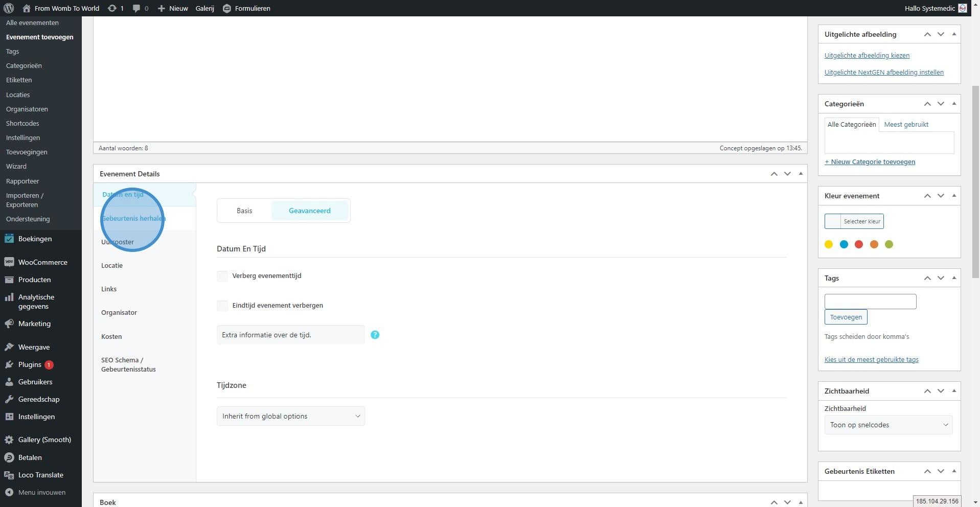Click the WordPress logo icon
The height and width of the screenshot is (507, 980).
pyautogui.click(x=9, y=8)
